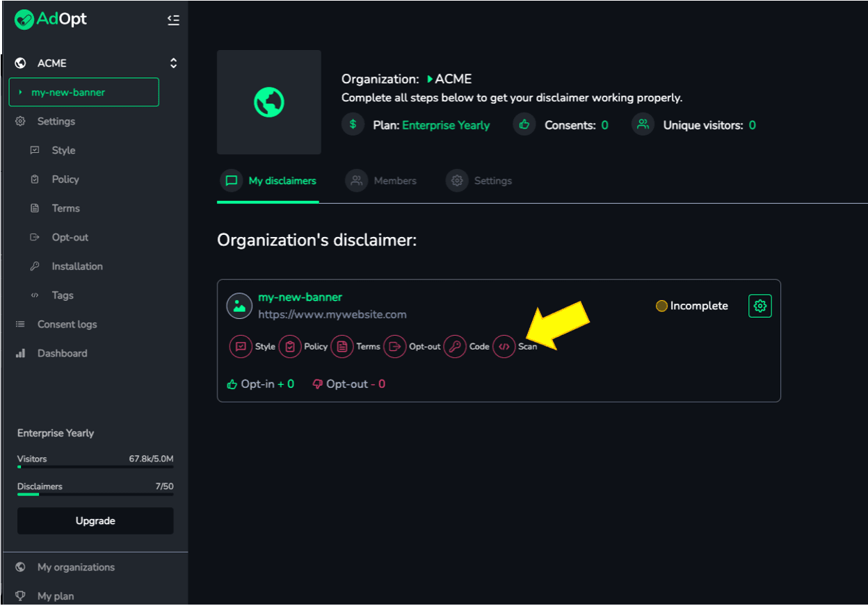Viewport: 868px width, 606px height.
Task: Click the Opt-out step icon
Action: (395, 346)
